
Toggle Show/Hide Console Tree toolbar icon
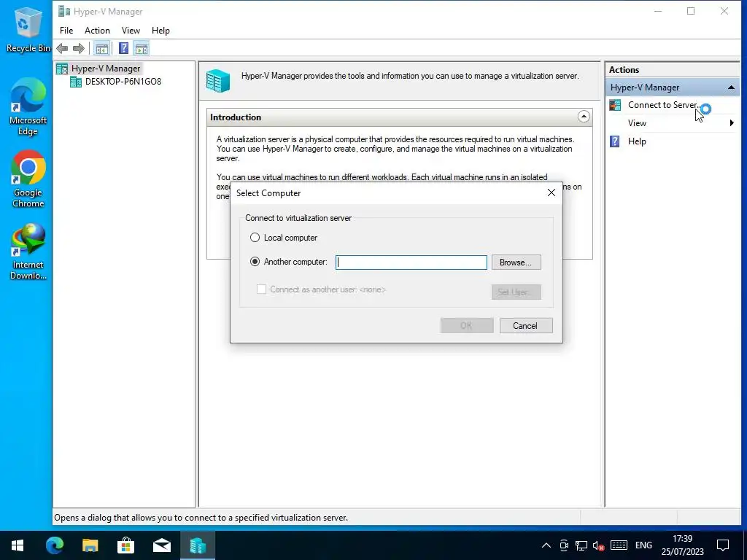click(101, 48)
